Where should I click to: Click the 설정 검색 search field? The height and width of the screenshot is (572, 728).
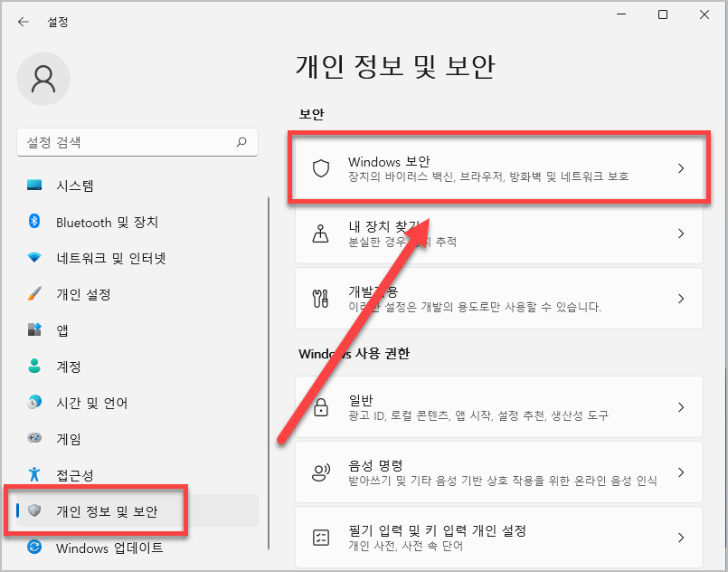pos(136,142)
